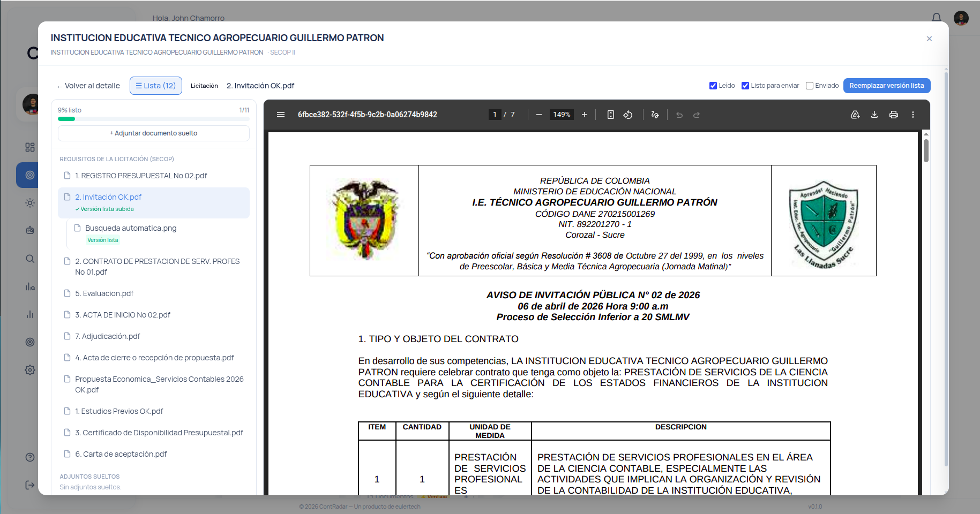The height and width of the screenshot is (514, 980).
Task: Open 3. Certificado de Disponibilidad Presupuestal.pdf
Action: click(x=154, y=433)
